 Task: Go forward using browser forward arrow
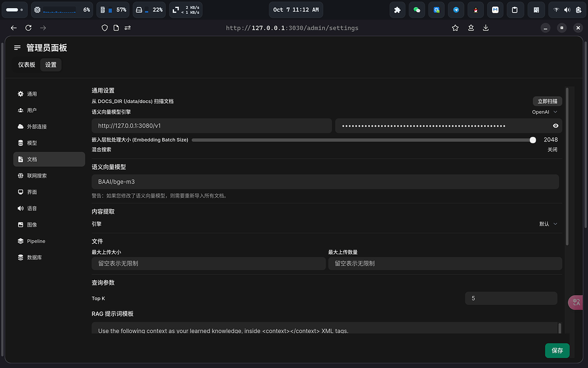[x=43, y=28]
